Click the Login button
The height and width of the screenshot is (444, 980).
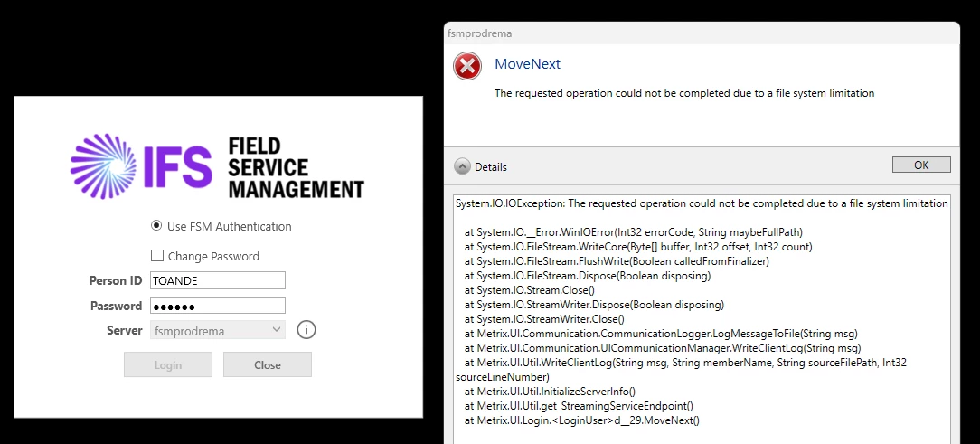(168, 364)
